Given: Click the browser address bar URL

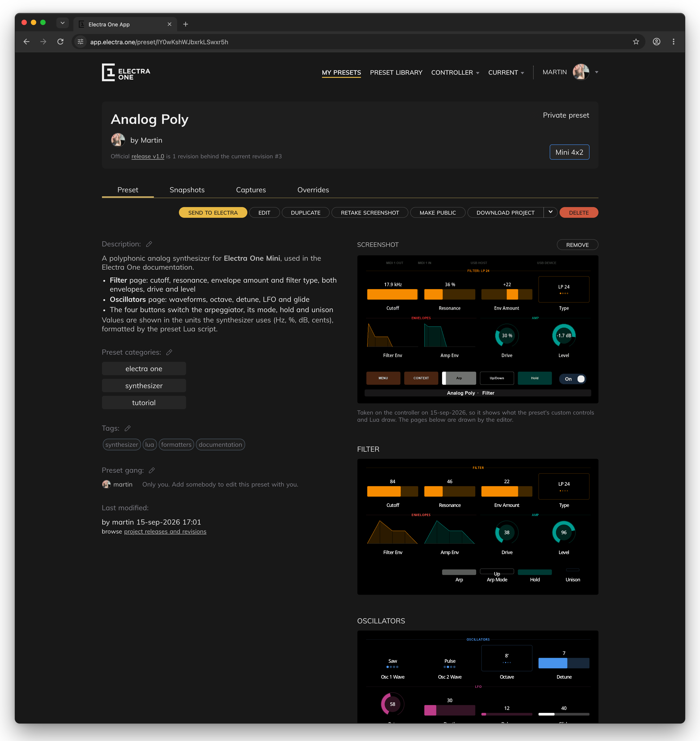Looking at the screenshot, I should pyautogui.click(x=159, y=42).
